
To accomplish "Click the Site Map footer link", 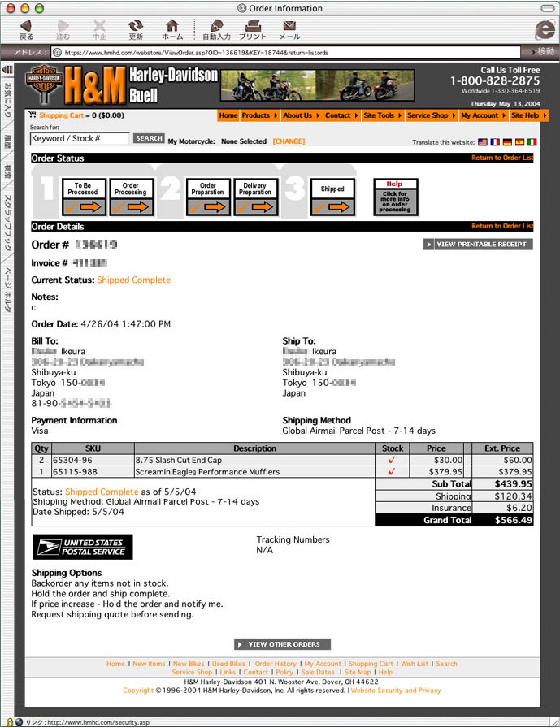I will [x=358, y=672].
